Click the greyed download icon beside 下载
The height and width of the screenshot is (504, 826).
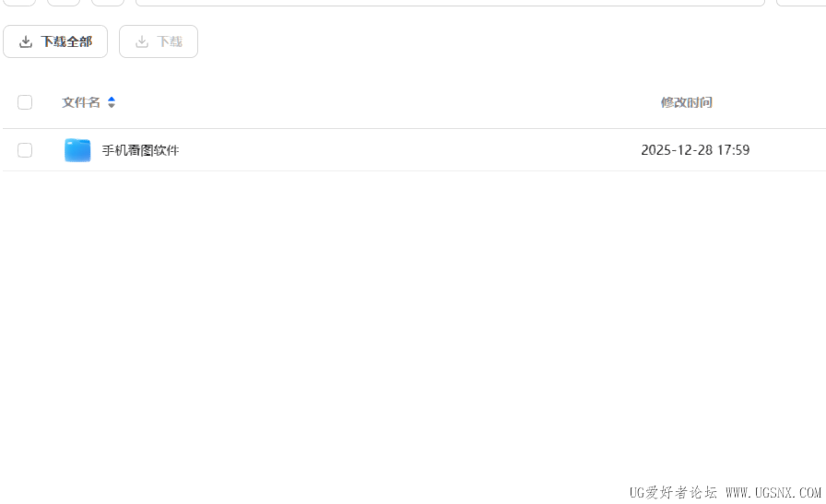point(142,41)
